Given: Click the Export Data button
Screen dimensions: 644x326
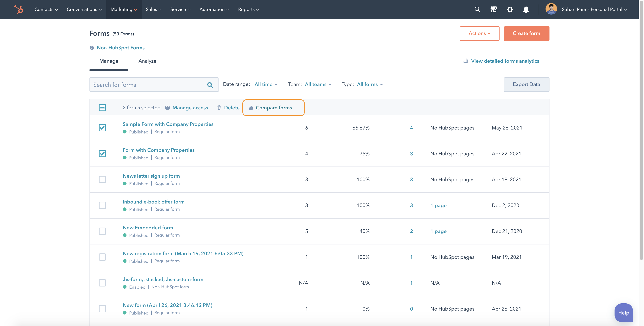Looking at the screenshot, I should [x=526, y=84].
